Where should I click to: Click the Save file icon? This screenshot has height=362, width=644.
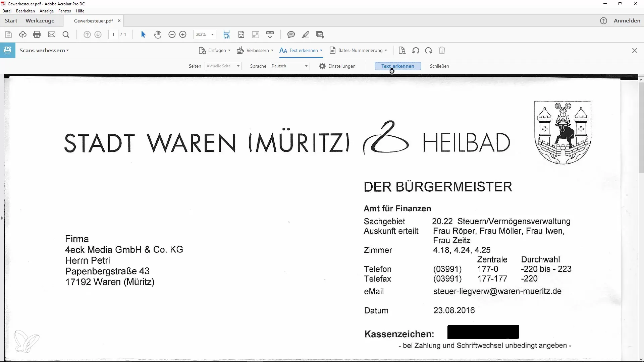(8, 35)
